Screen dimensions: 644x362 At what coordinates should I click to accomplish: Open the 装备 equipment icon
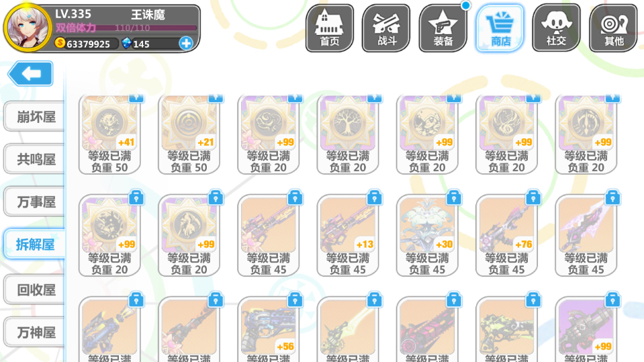tap(443, 28)
